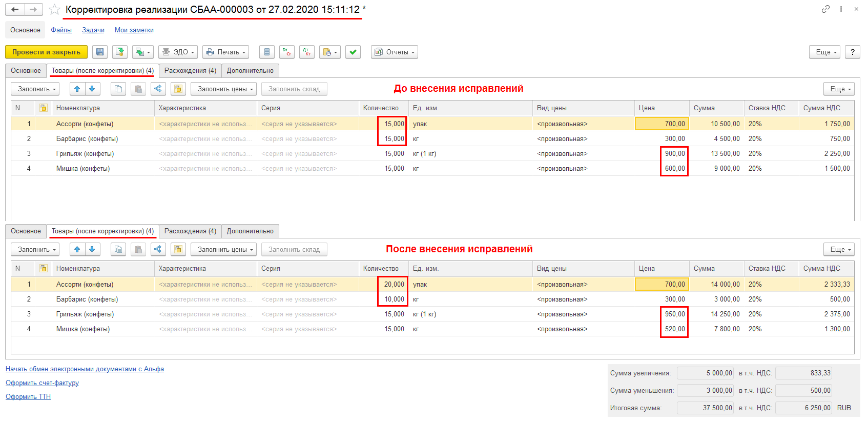Select sum cell 13 500,00 for Грильяж

[x=717, y=153]
